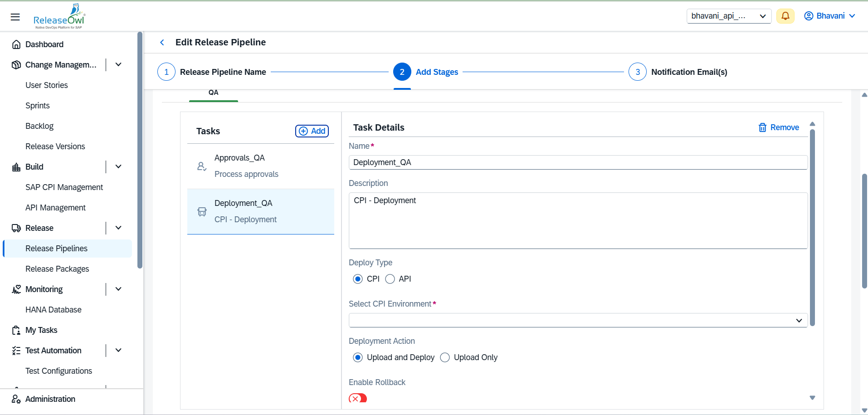Screen dimensions: 868x415
Task: Open the Select CPI Environment dropdown
Action: 578,320
